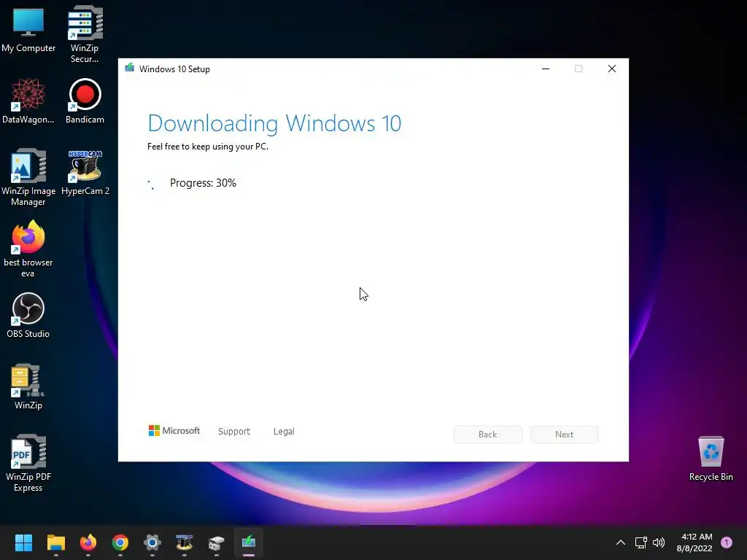Switch to HyperCam in the taskbar
The image size is (747, 560).
coord(185,542)
